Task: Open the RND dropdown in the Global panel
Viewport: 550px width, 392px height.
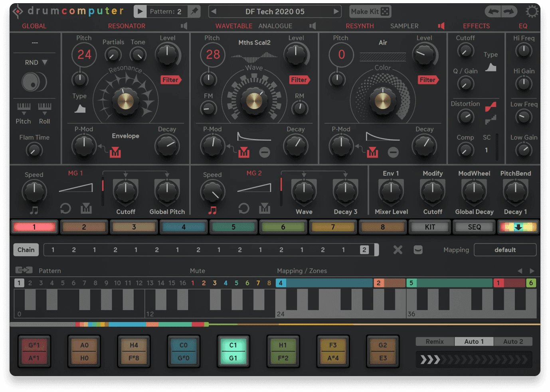Action: (x=35, y=62)
